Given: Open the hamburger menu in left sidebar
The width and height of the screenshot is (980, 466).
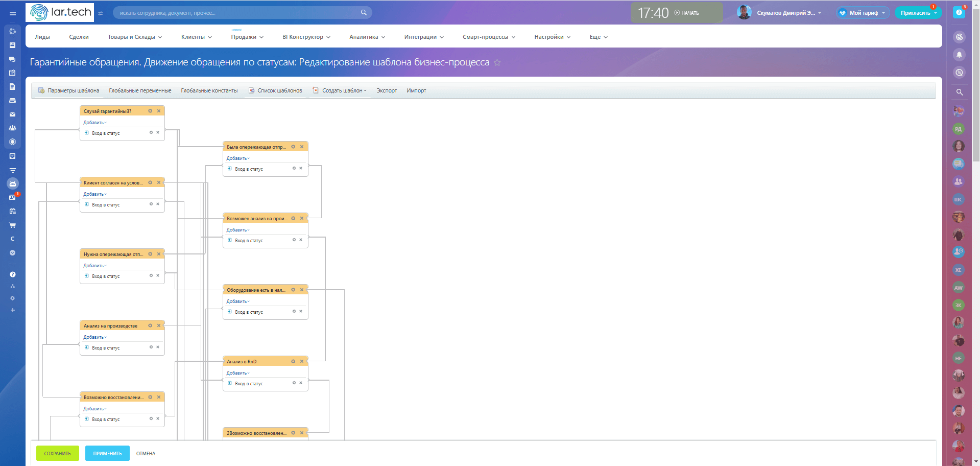Looking at the screenshot, I should (x=13, y=13).
